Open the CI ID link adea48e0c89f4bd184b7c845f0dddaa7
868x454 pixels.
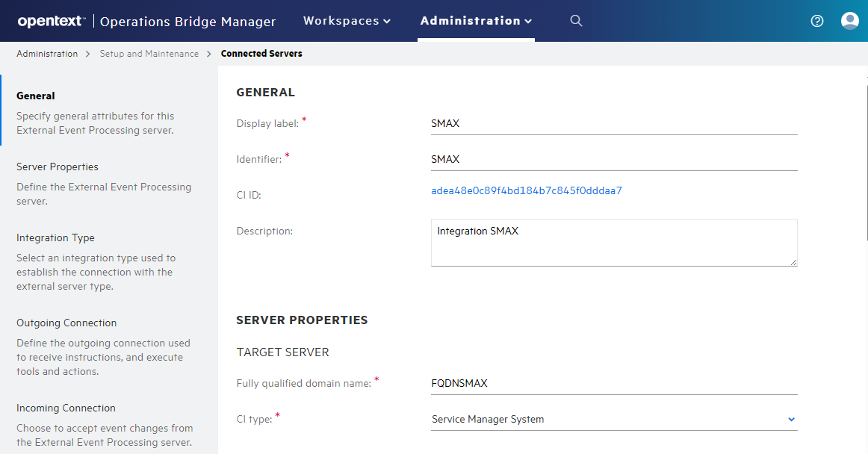tap(527, 191)
